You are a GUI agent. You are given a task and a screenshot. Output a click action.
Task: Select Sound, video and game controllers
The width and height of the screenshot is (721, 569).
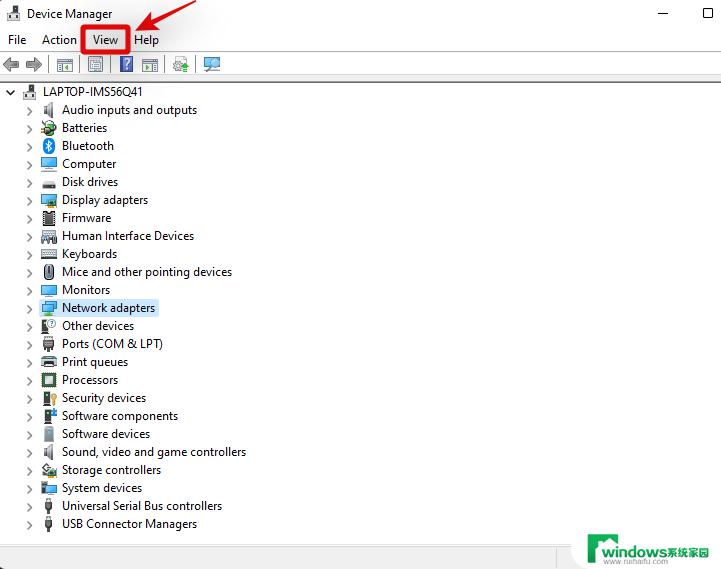(x=154, y=452)
